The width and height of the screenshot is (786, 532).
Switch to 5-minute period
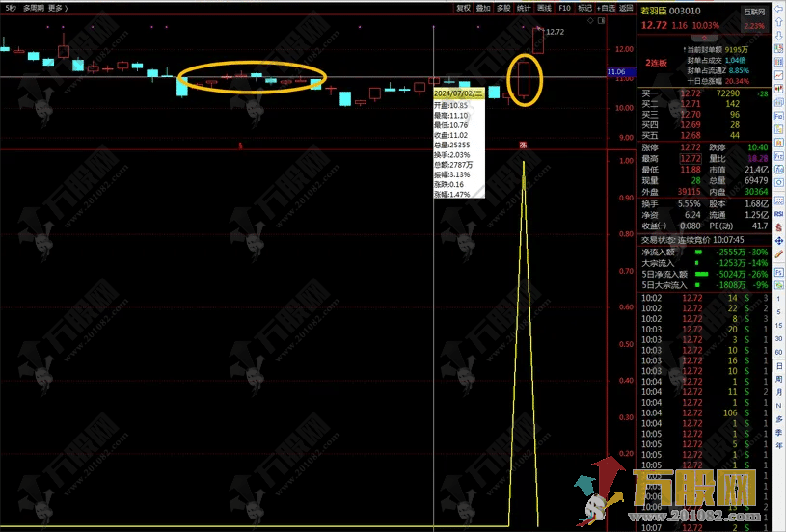pyautogui.click(x=778, y=312)
